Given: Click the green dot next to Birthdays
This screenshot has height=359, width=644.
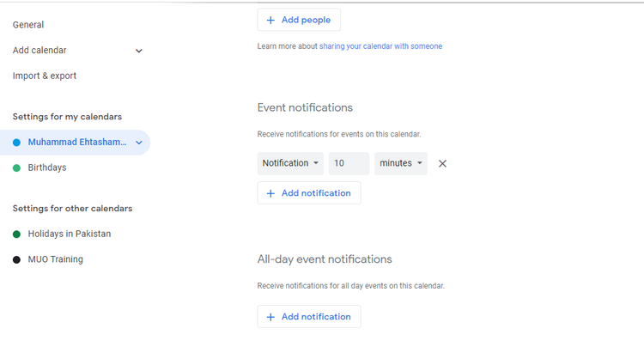Looking at the screenshot, I should point(16,168).
